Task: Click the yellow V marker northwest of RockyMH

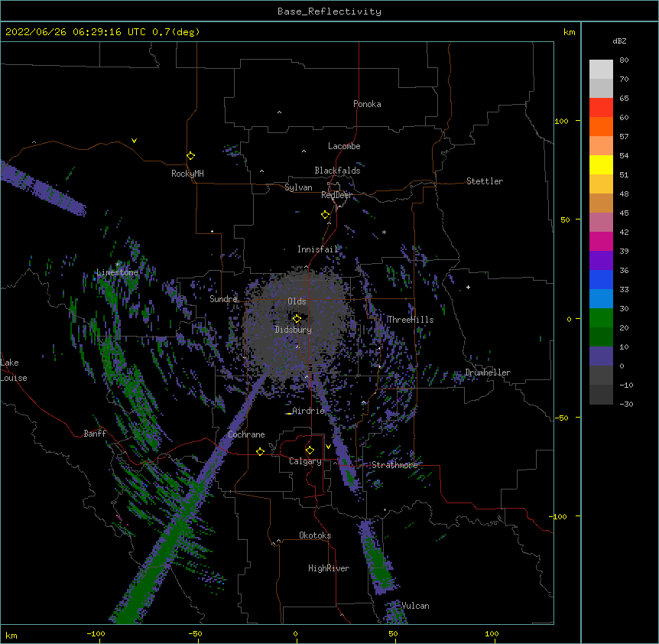Action: (134, 141)
